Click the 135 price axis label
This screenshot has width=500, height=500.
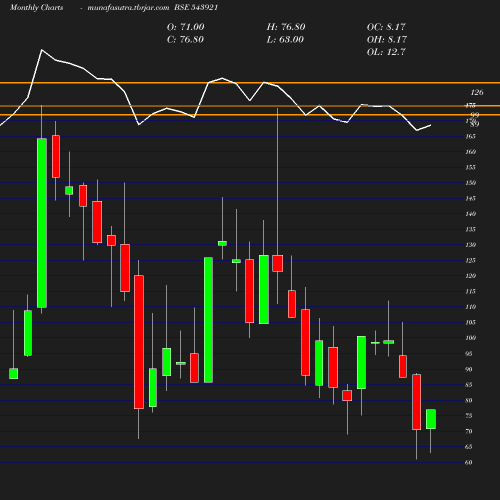(x=470, y=229)
